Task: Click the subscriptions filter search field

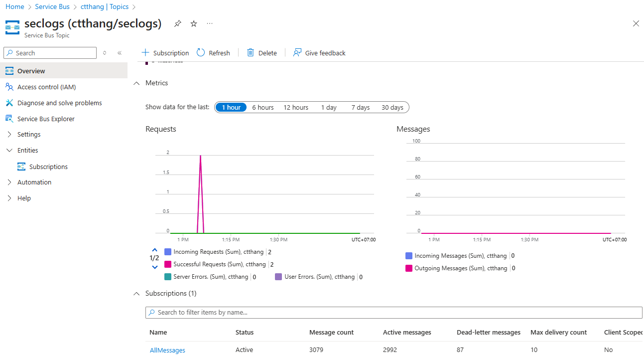Action: pos(393,312)
